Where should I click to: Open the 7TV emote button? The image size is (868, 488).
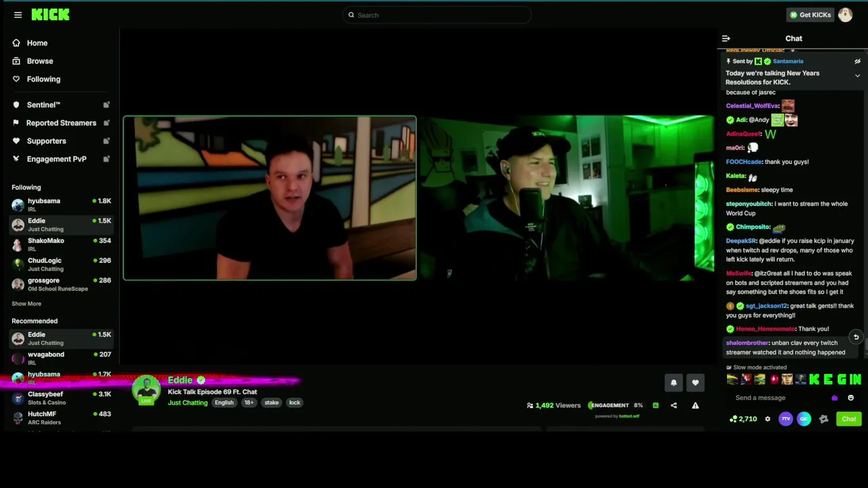[x=785, y=419]
